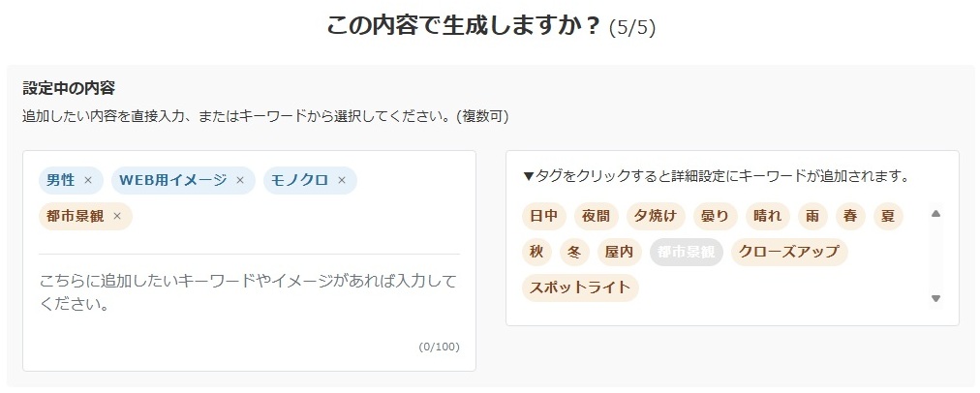This screenshot has height=393, width=980.
Task: Select the 雨 tag
Action: 812,216
